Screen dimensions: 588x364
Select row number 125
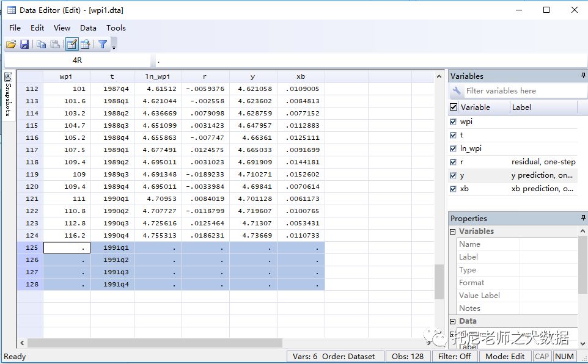(x=31, y=248)
